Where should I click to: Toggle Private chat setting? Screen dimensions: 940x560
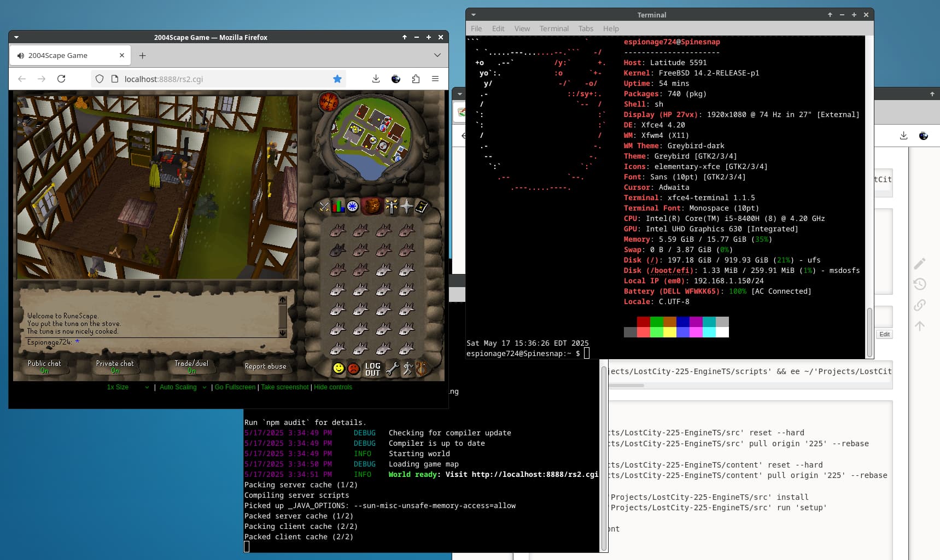tap(115, 366)
